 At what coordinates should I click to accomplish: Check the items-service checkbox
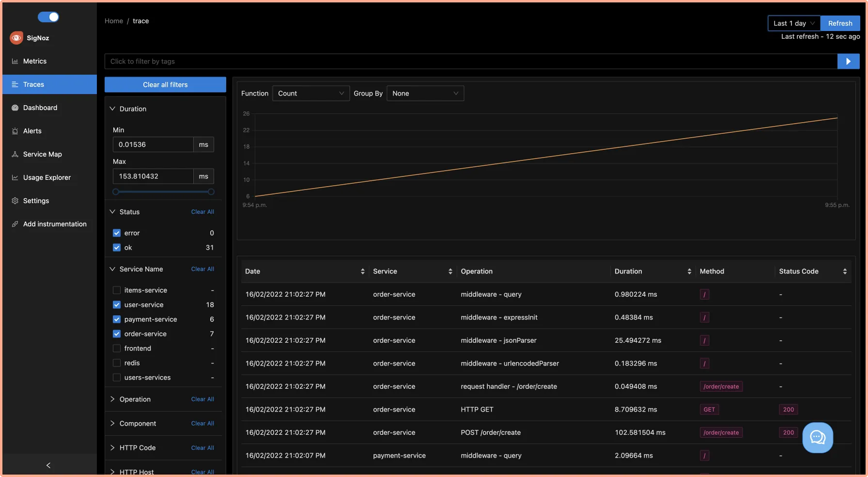pyautogui.click(x=117, y=290)
